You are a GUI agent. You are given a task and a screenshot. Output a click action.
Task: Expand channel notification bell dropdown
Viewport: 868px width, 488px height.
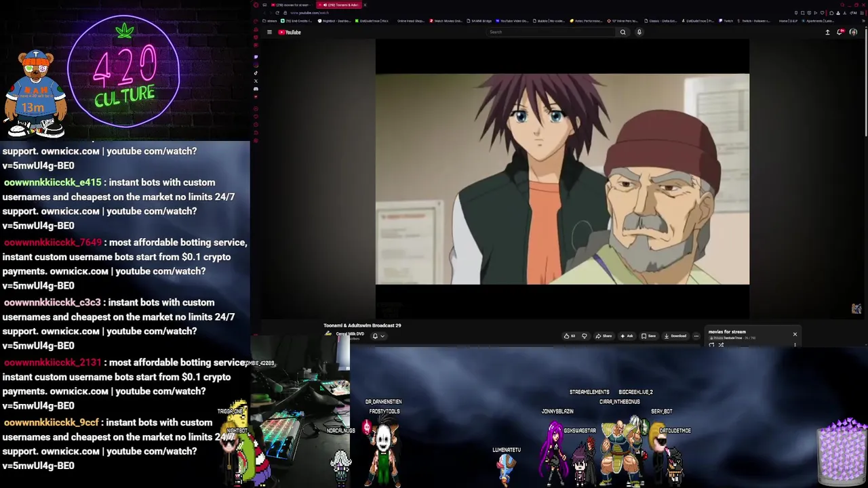tap(378, 336)
